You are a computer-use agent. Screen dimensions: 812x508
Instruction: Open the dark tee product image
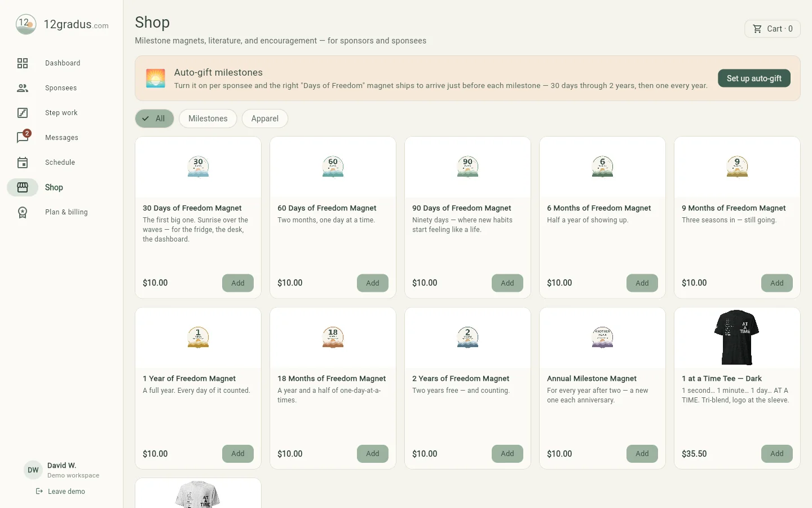tap(737, 338)
